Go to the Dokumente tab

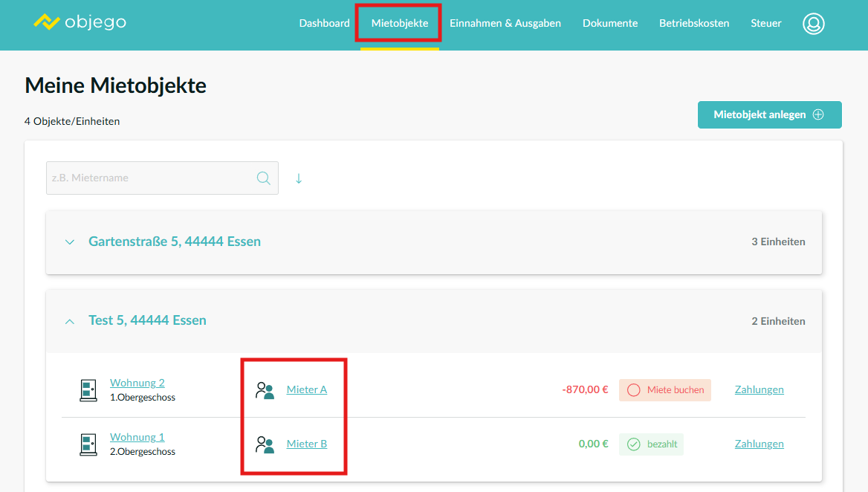[x=610, y=23]
